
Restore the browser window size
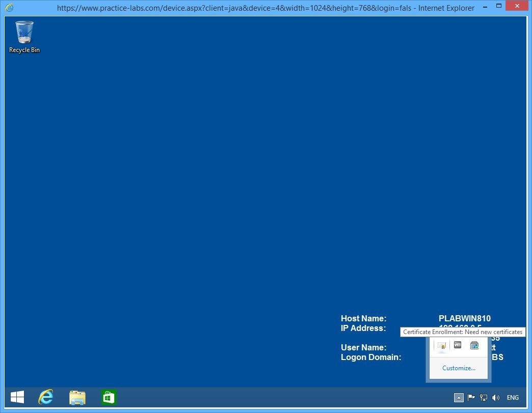498,6
